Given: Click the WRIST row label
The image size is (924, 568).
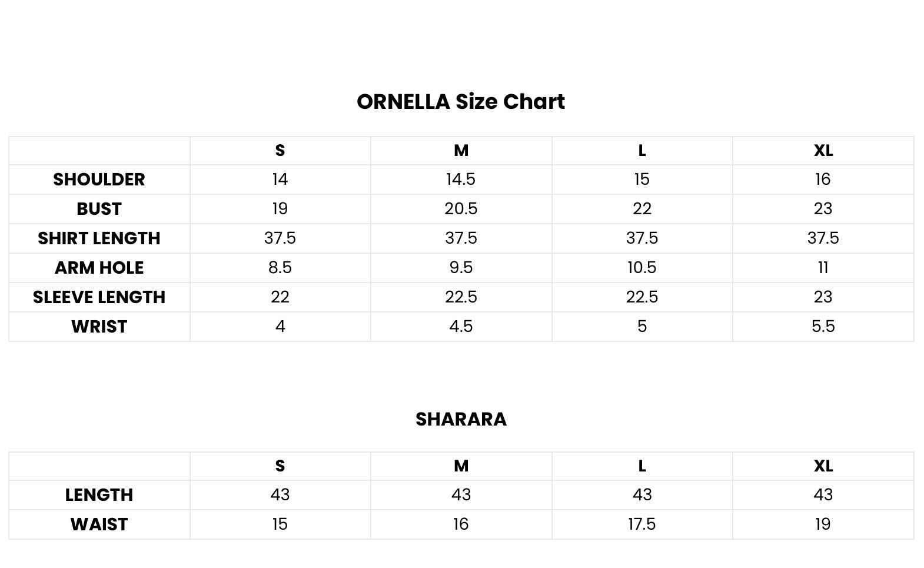Looking at the screenshot, I should (99, 327).
